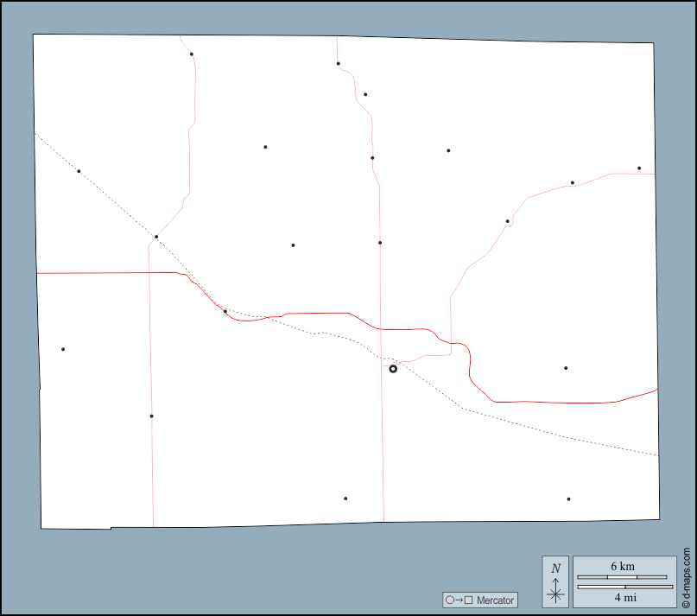This screenshot has height=616, width=697.
Task: Click the easternmost town dot near the border
Action: pyautogui.click(x=639, y=168)
